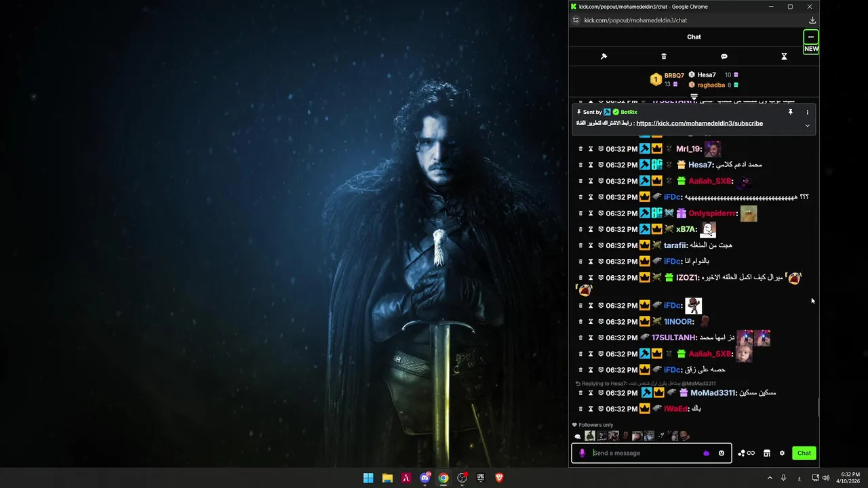This screenshot has width=868, height=488.
Task: Unpin the BotRix pinned message
Action: coord(790,112)
